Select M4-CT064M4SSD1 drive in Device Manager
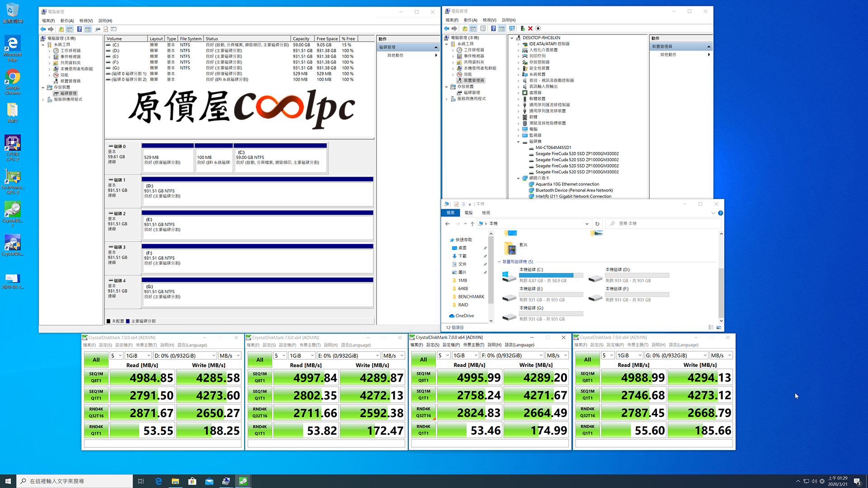This screenshot has width=868, height=488. click(x=553, y=148)
